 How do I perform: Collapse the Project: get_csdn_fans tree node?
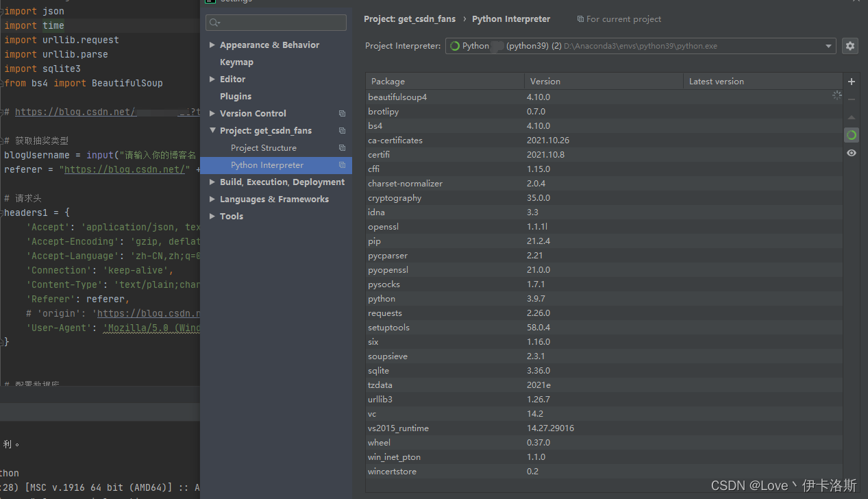[212, 131]
